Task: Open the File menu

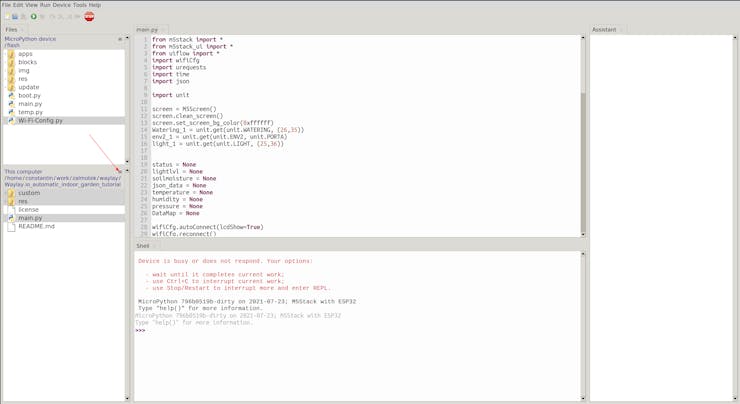Action: tap(6, 5)
